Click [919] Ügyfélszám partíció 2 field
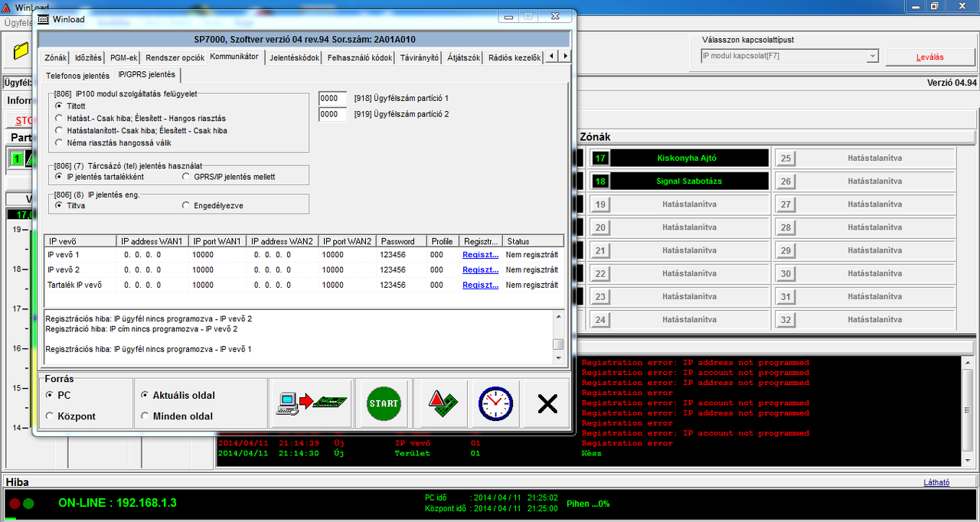Image resolution: width=980 pixels, height=522 pixels. (x=332, y=114)
